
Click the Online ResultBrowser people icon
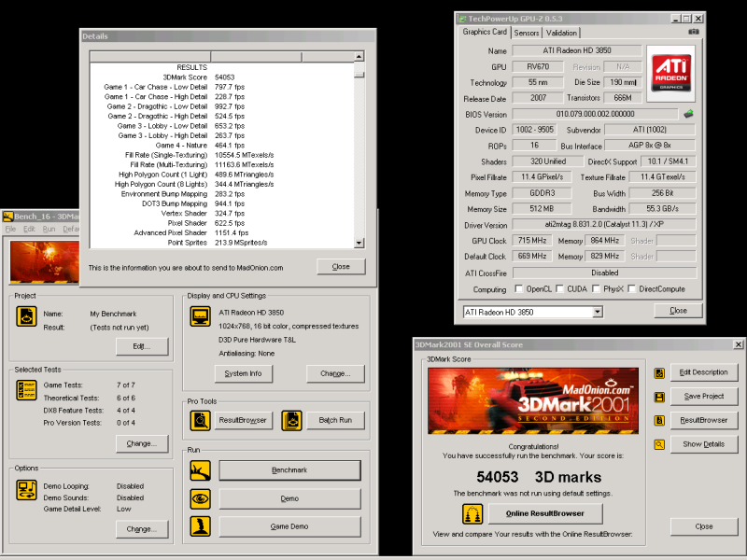(472, 514)
